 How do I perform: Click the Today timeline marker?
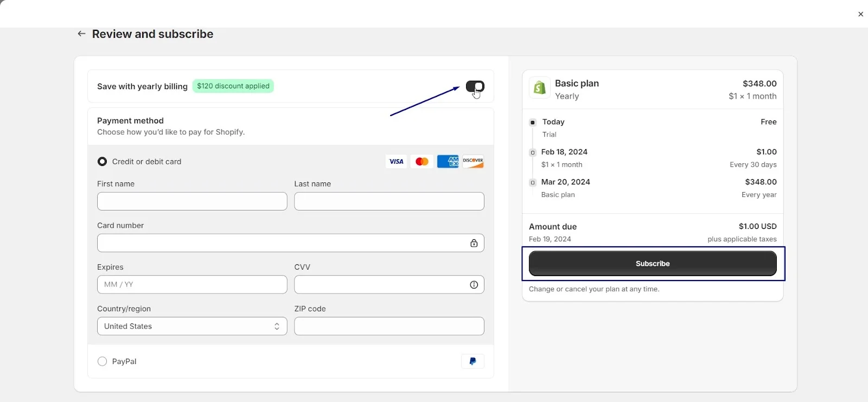tap(533, 123)
